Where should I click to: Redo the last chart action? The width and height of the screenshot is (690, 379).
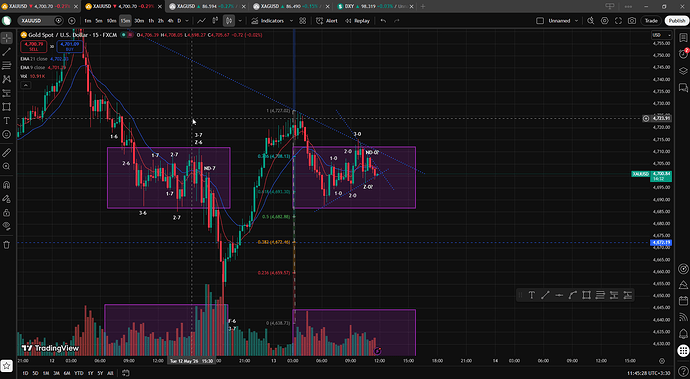point(397,21)
